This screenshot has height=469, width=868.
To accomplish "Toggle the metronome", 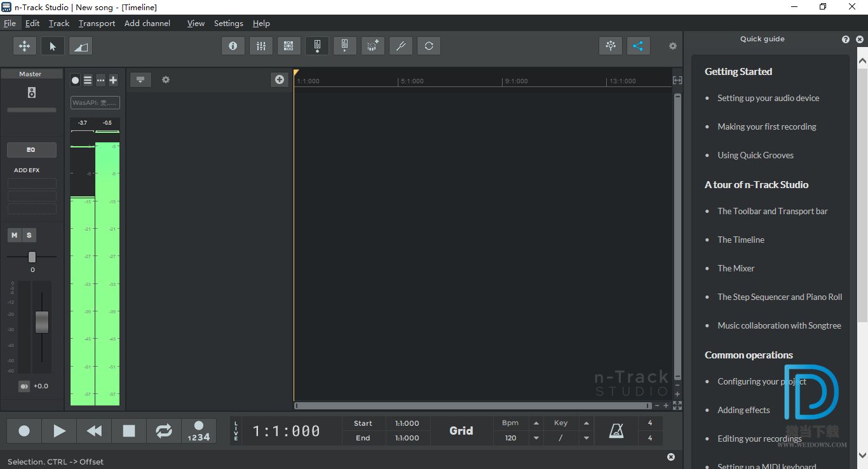I will click(616, 431).
